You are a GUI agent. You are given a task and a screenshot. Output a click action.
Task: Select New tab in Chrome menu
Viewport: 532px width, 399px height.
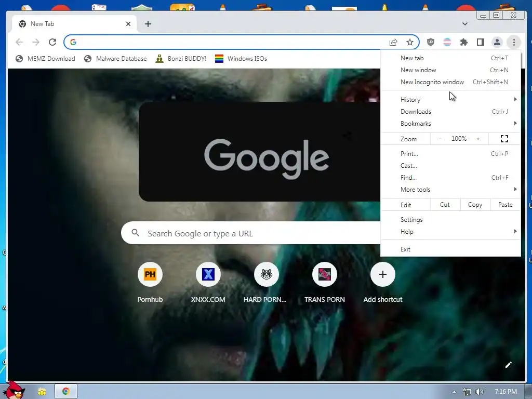pos(450,58)
